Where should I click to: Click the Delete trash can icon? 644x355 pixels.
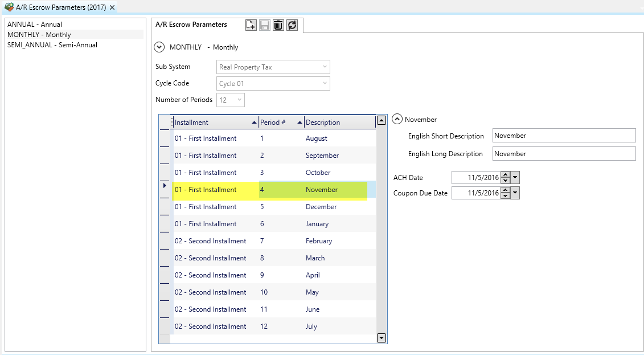point(278,25)
